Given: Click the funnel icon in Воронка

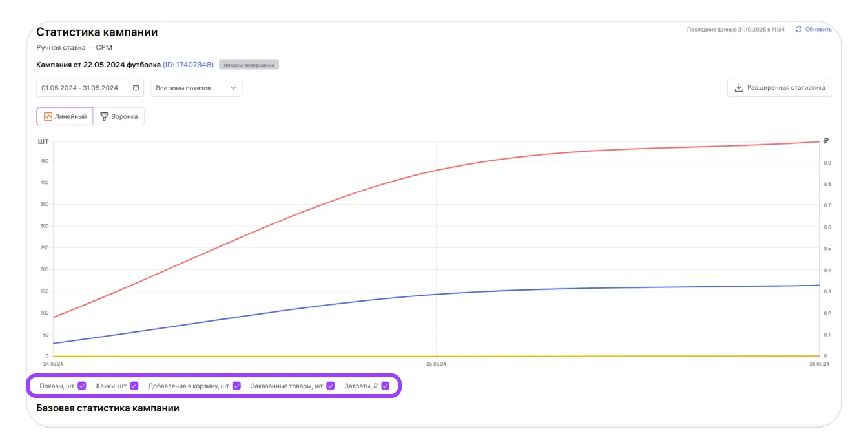Looking at the screenshot, I should tap(104, 116).
